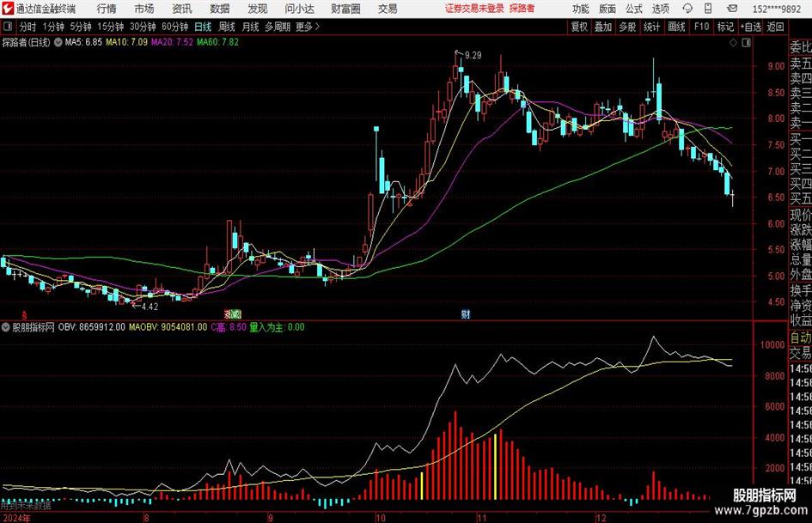
Task: Click the 用到未来数据 notice text
Action: [x=26, y=505]
